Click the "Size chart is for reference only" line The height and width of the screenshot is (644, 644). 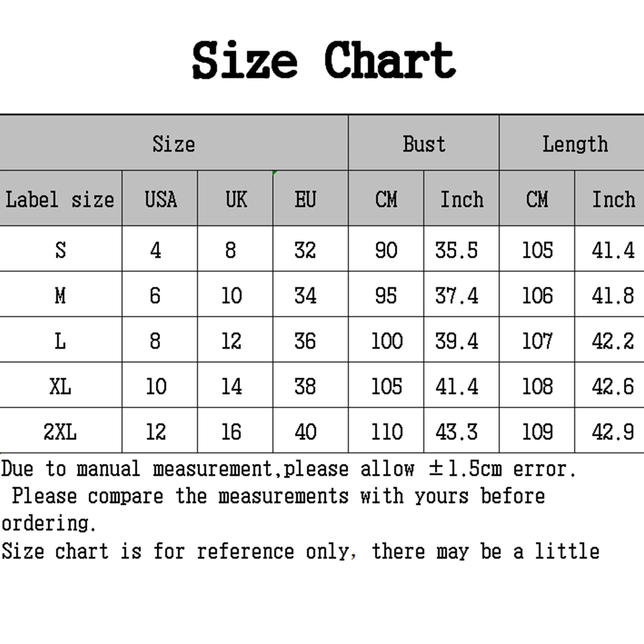pyautogui.click(x=300, y=551)
